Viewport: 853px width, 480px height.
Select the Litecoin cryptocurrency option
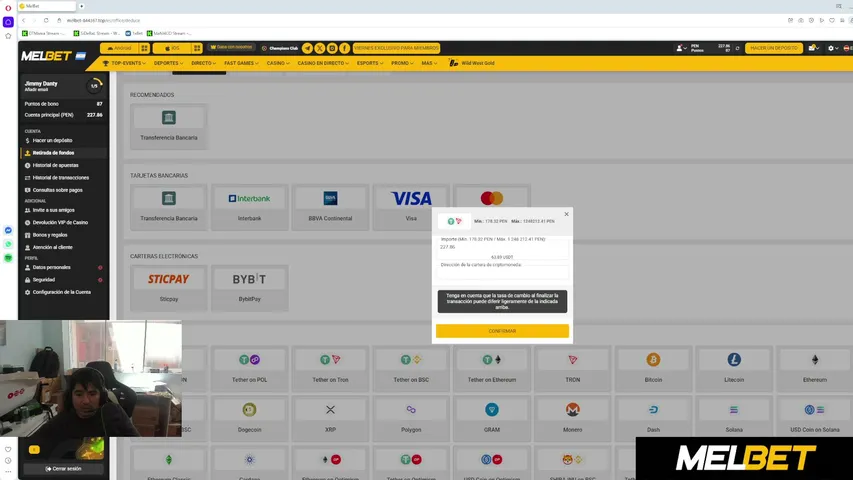pyautogui.click(x=734, y=368)
